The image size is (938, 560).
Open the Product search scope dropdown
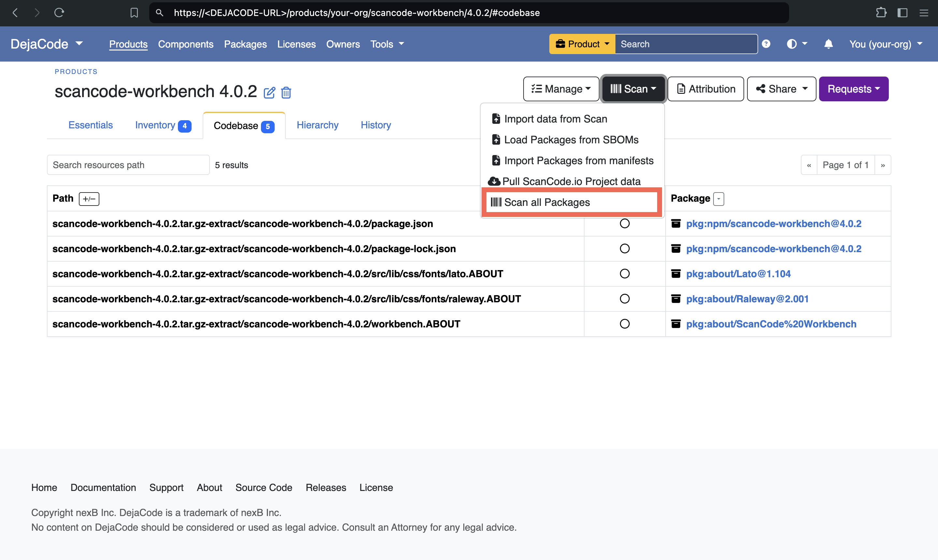point(582,44)
